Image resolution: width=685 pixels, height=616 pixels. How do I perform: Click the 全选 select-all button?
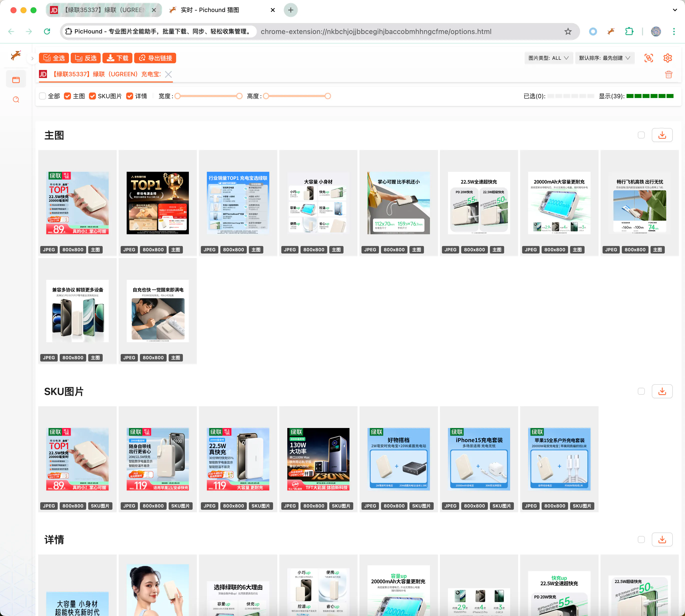click(54, 58)
